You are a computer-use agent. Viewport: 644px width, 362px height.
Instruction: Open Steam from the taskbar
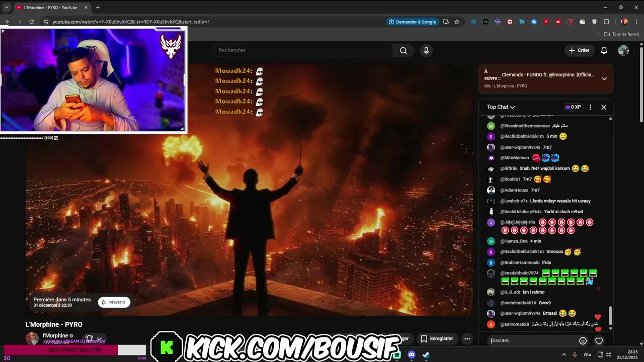point(426,355)
